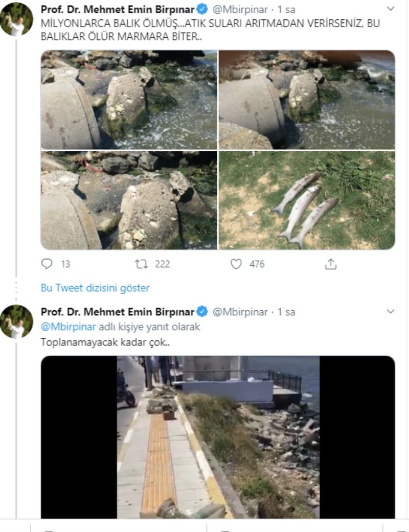
Task: Click the @Mbirpinar handle on first tweet
Action: pos(240,9)
